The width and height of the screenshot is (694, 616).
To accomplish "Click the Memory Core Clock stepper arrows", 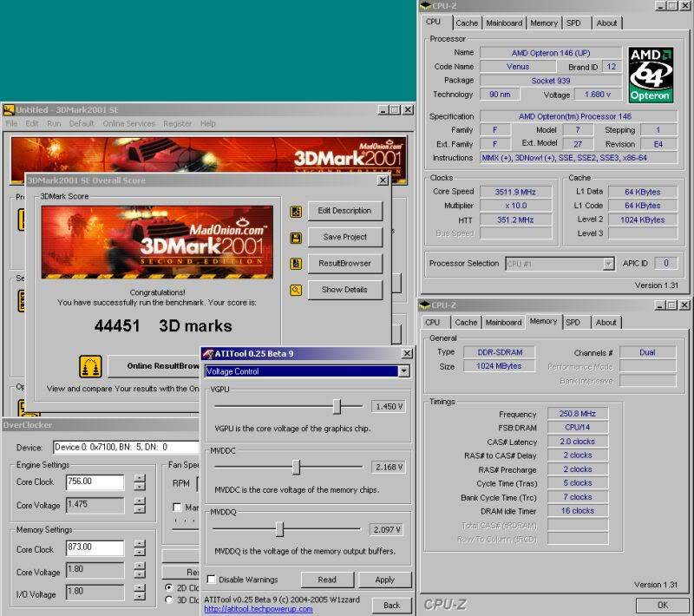I will [140, 547].
